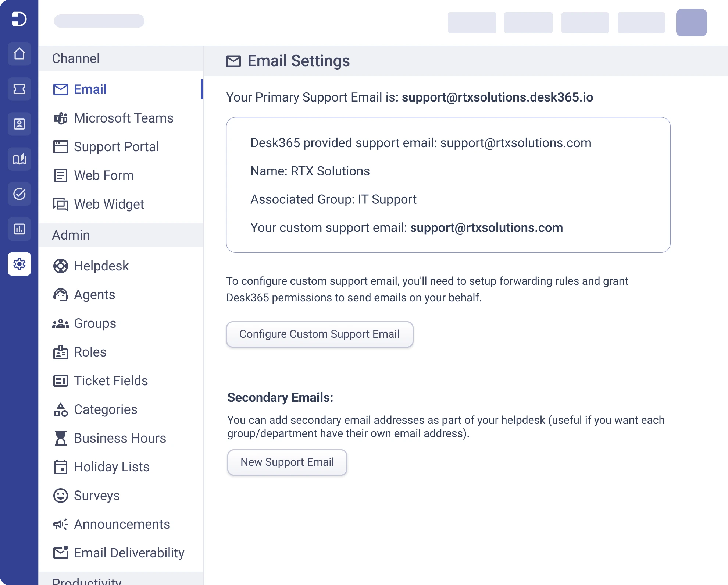Open the Knowledge Base book icon
The height and width of the screenshot is (585, 728).
[19, 159]
